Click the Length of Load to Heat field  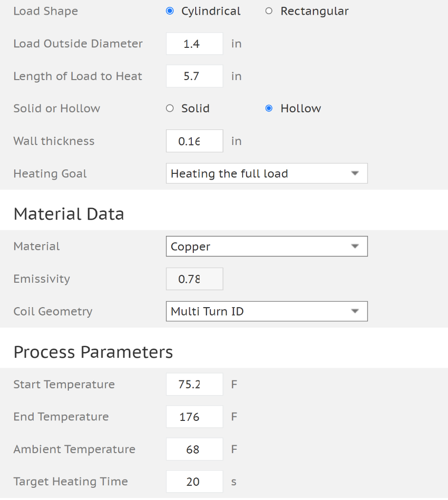pos(194,76)
